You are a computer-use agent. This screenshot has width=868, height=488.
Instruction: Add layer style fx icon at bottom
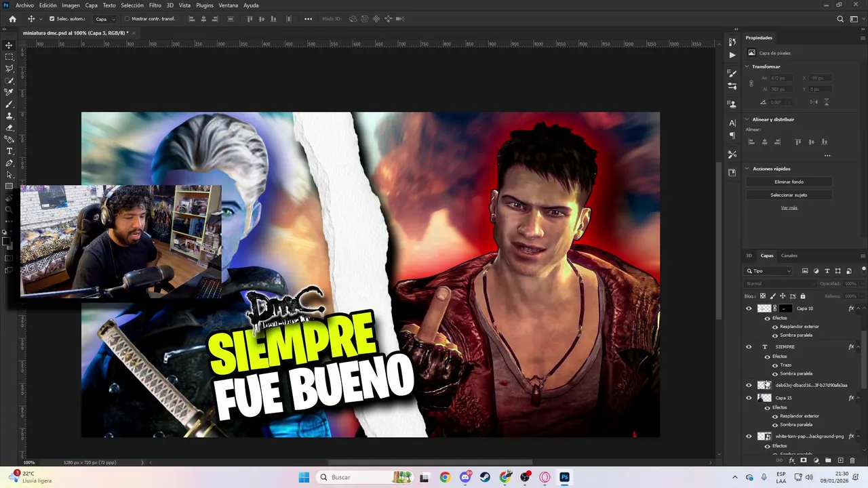[791, 460]
